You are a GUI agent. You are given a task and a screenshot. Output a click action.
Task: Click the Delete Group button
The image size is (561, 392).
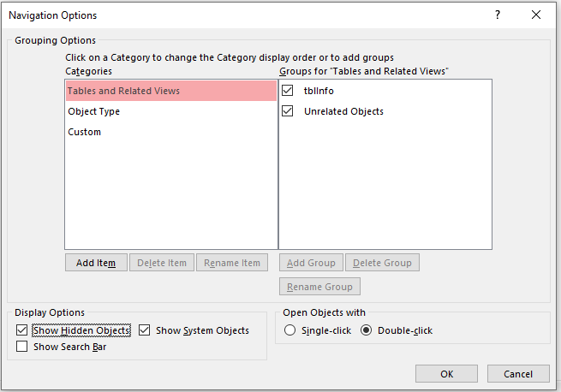(x=382, y=263)
